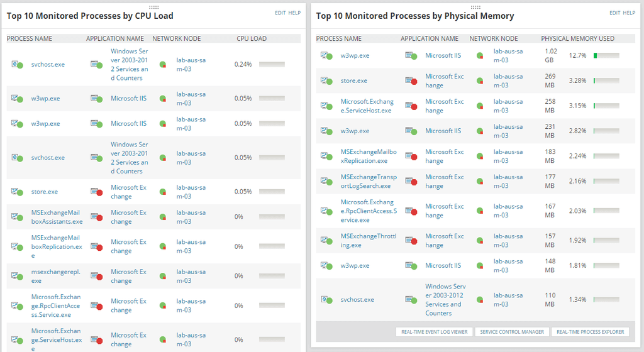Viewport: 644px width, 352px height.
Task: Click node icon in MSExchangeThrottling.exe row
Action: tap(480, 241)
